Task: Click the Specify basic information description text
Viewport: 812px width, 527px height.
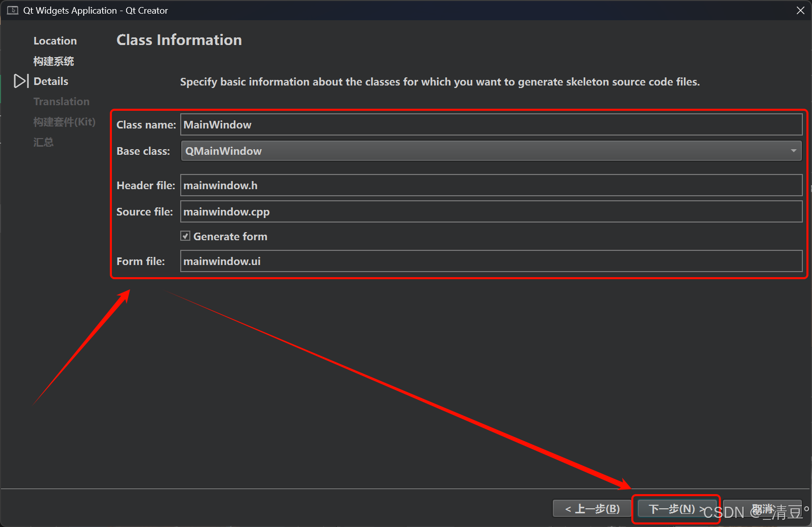Action: 440,82
